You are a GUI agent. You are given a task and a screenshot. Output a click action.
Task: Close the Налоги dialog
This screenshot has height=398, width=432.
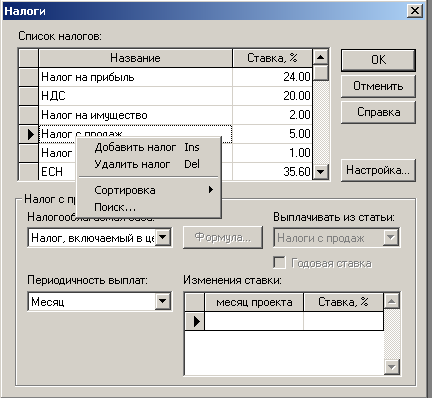415,11
